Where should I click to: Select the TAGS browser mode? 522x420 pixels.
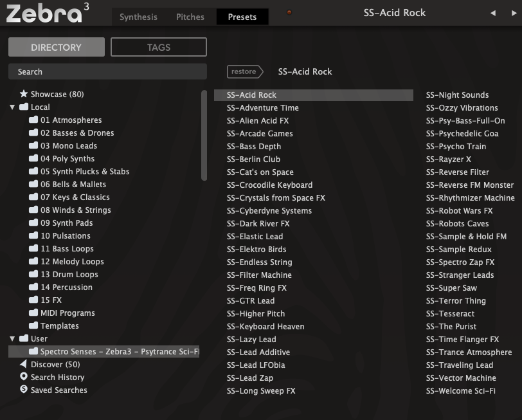(158, 47)
